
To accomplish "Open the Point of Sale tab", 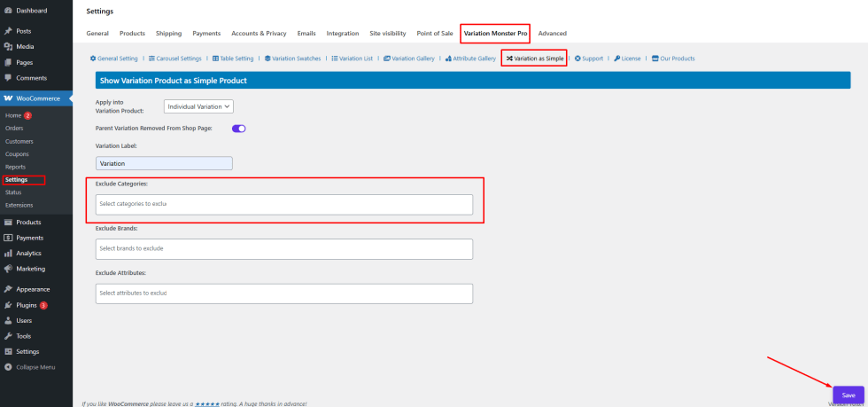I will 435,34.
